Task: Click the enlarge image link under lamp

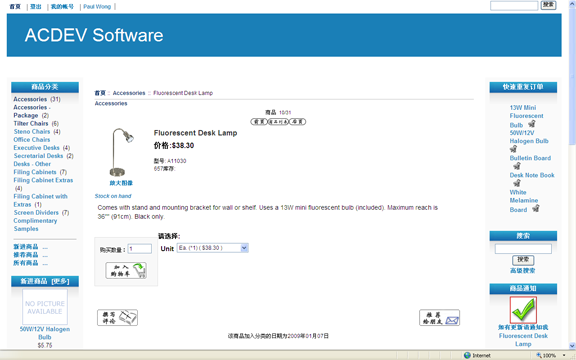Action: click(121, 183)
